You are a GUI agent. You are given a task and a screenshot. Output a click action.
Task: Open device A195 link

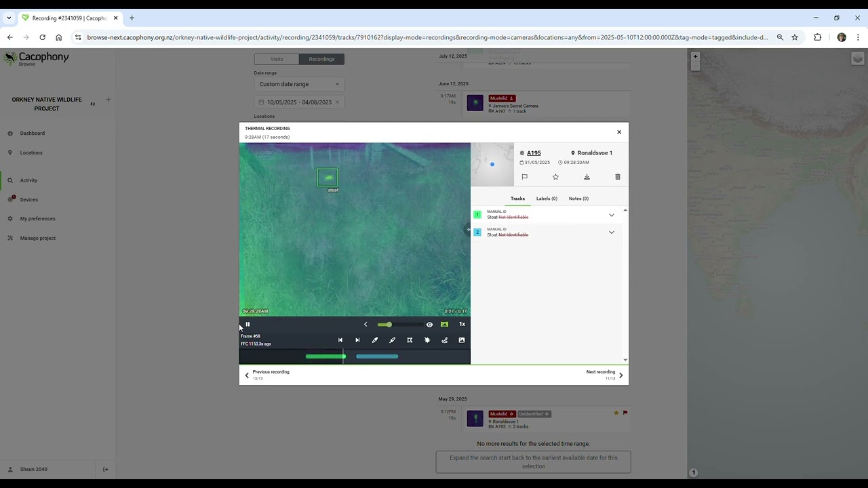534,153
